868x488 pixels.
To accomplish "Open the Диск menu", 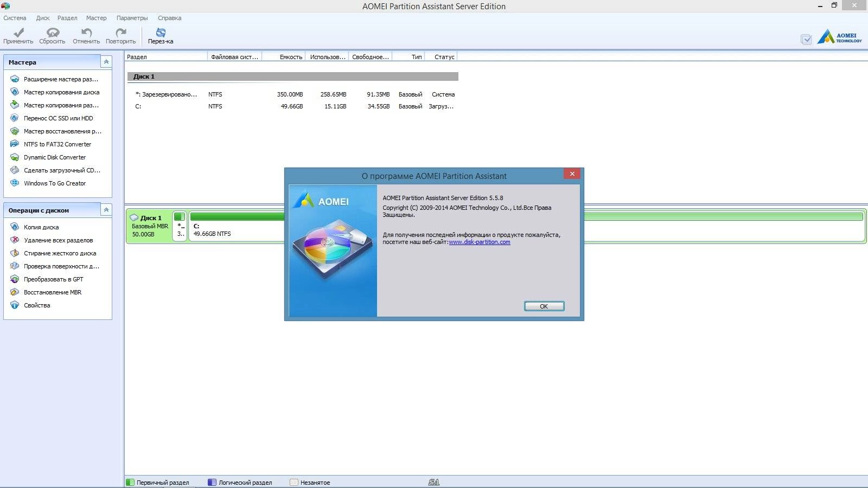I will (x=43, y=18).
